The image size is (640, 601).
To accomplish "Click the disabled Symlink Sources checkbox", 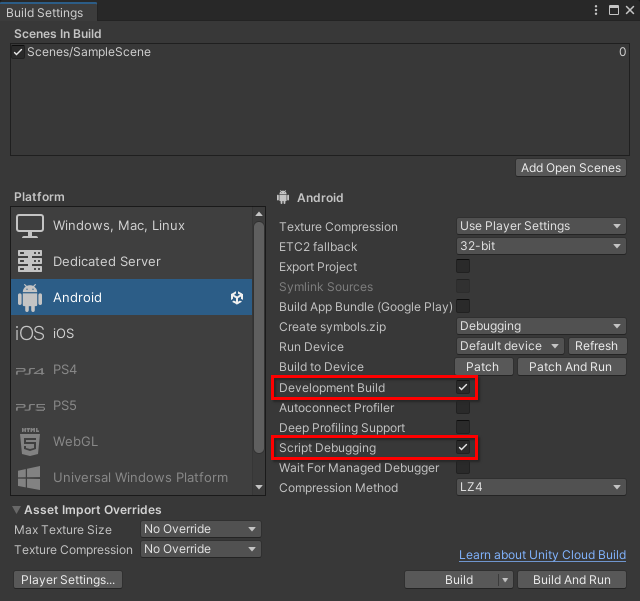I will click(x=463, y=286).
